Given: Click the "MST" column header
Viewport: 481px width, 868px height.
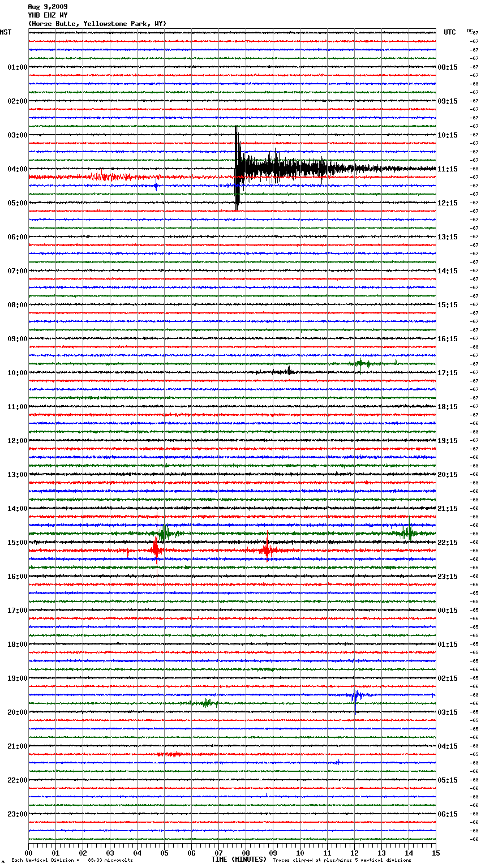Looking at the screenshot, I should coord(6,32).
